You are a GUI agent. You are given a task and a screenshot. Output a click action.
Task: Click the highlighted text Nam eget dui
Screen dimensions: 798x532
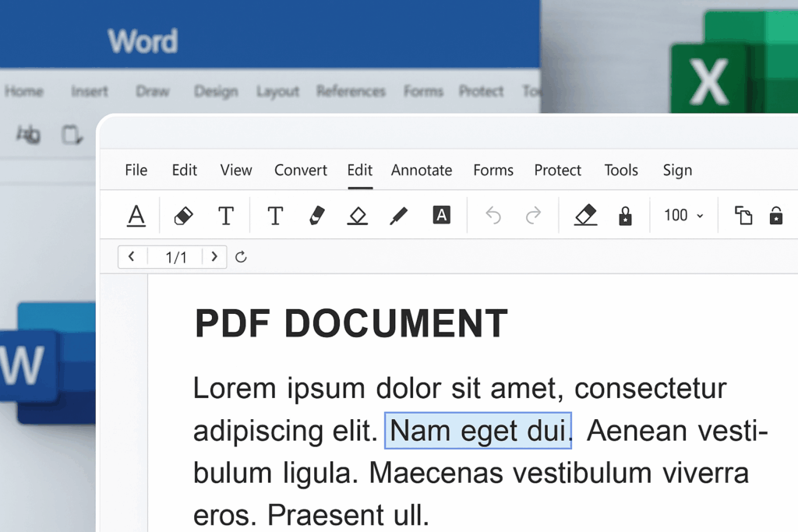pyautogui.click(x=478, y=431)
